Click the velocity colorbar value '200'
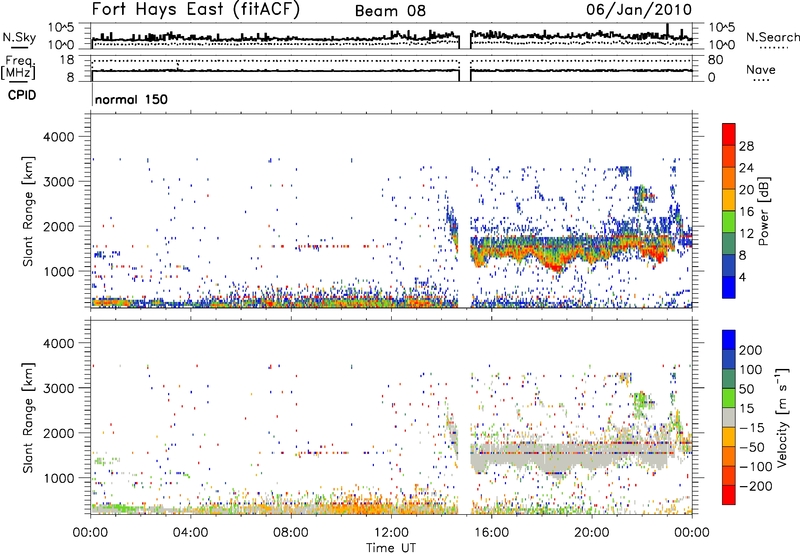 pyautogui.click(x=751, y=350)
